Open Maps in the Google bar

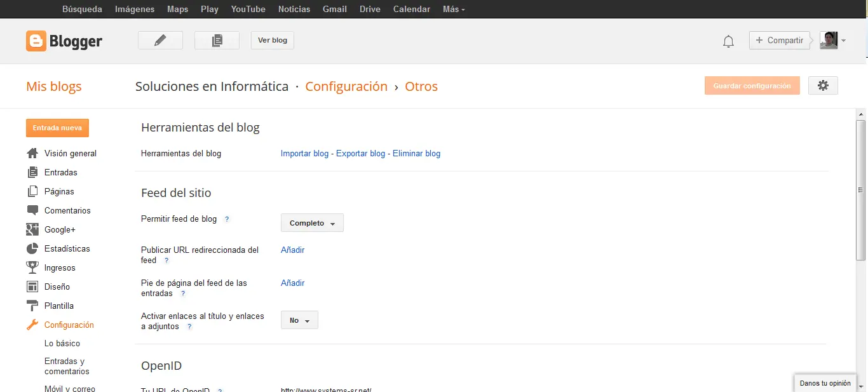178,9
